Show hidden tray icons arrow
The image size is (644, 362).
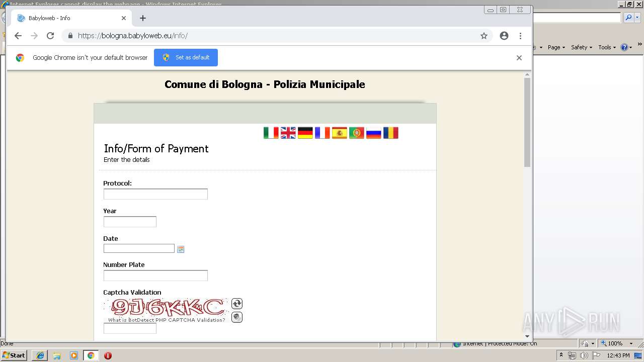coord(561,355)
